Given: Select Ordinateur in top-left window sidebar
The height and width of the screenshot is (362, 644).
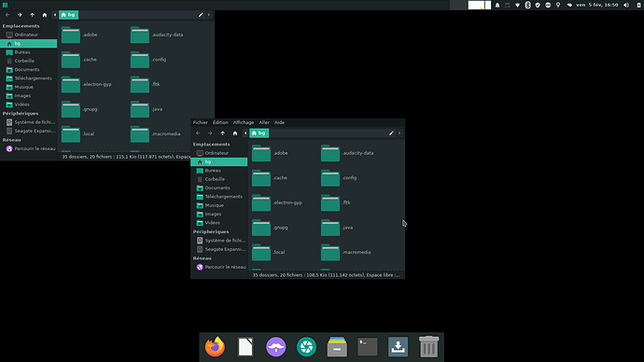Looking at the screenshot, I should [x=29, y=35].
